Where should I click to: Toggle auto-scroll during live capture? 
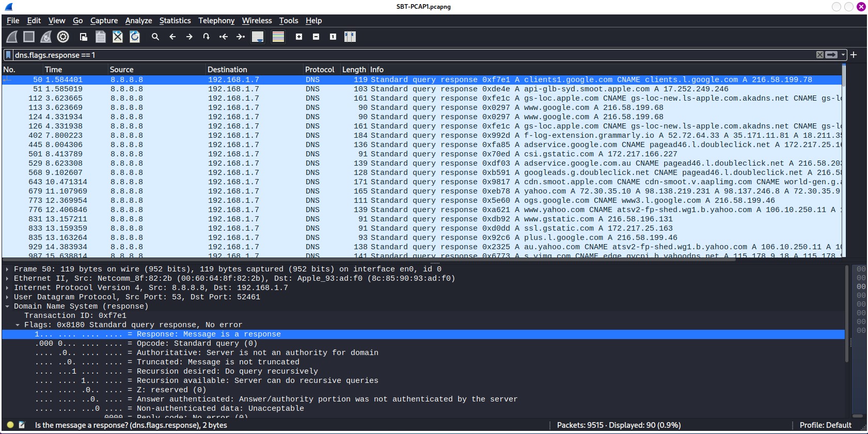click(258, 37)
